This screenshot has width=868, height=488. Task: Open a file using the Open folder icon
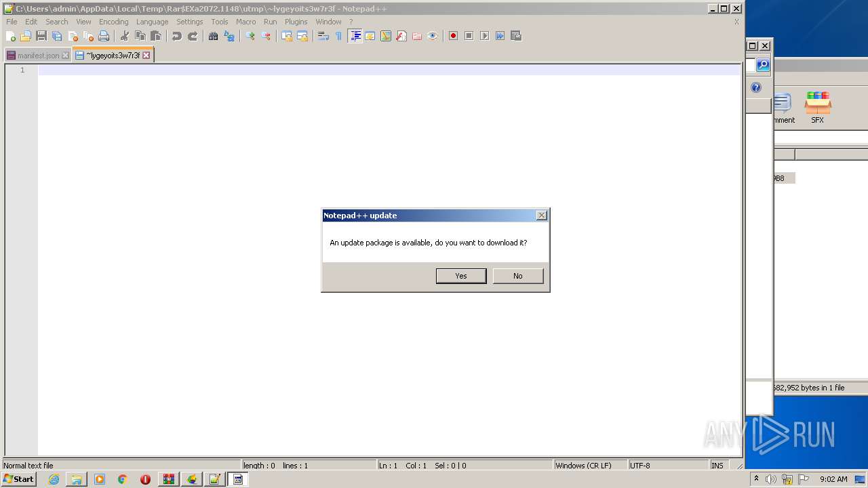pos(26,36)
